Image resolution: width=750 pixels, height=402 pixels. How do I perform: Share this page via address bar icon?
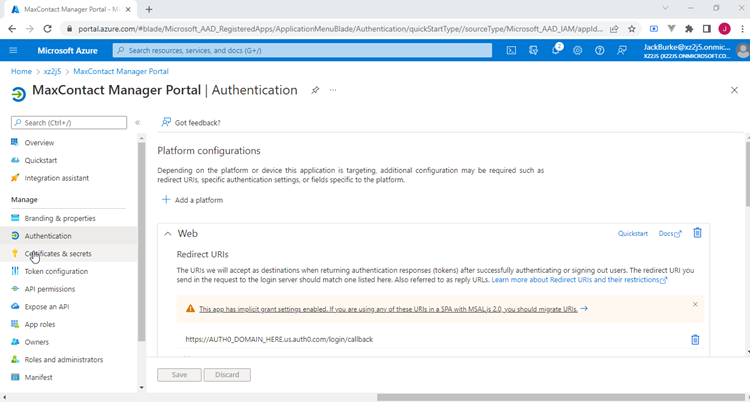[x=614, y=29]
